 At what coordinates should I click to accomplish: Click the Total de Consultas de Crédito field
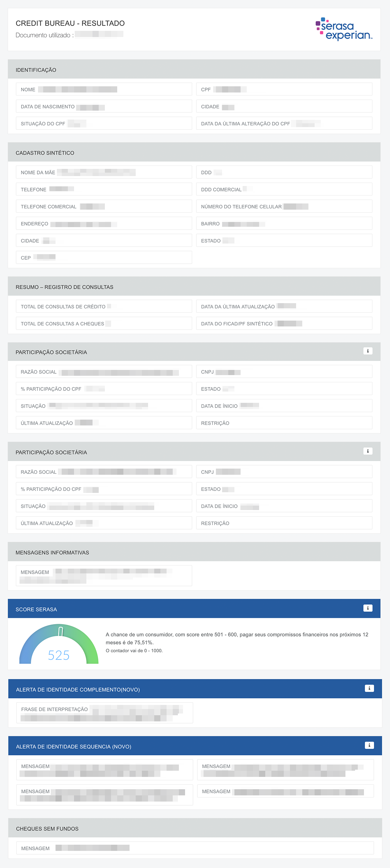point(104,306)
